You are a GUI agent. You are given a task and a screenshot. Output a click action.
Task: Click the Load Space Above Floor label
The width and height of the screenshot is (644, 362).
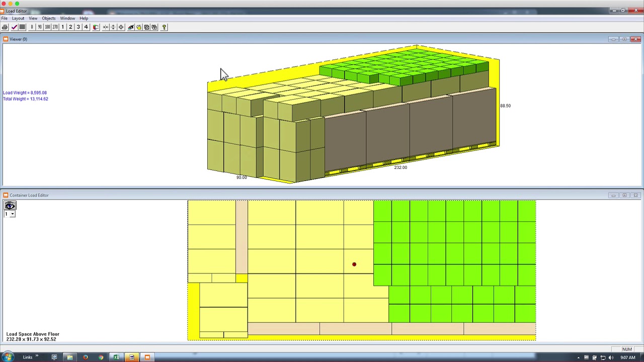[33, 334]
